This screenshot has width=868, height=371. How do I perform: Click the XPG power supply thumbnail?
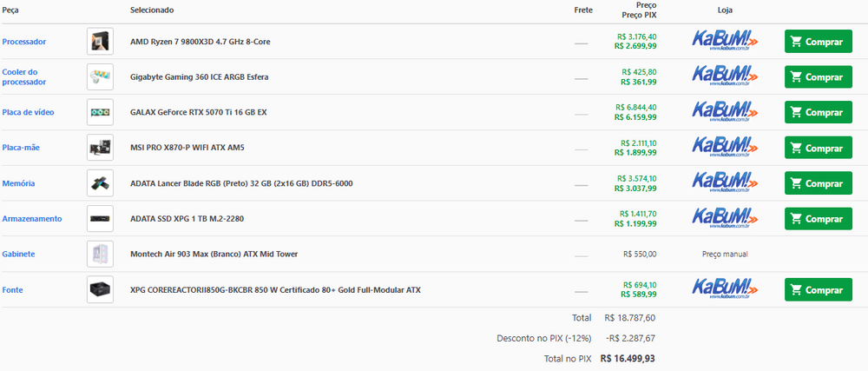pos(100,289)
